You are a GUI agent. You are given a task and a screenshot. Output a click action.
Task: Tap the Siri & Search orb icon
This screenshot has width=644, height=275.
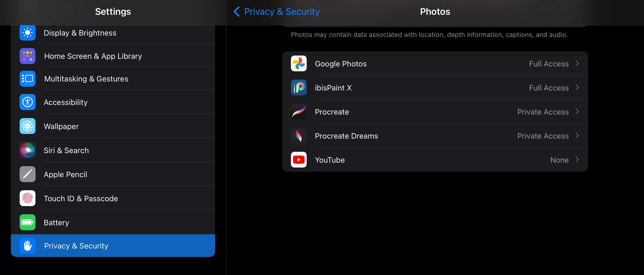[28, 150]
